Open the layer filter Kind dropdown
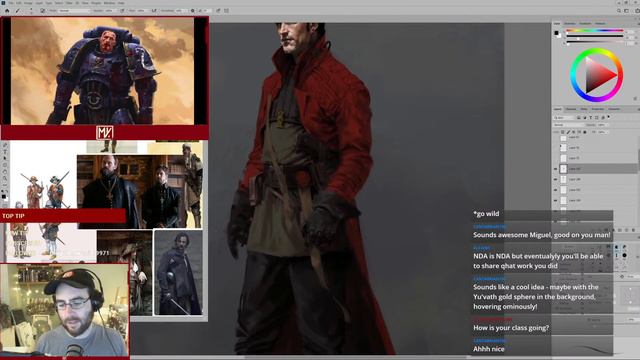The height and width of the screenshot is (360, 640). click(x=563, y=118)
